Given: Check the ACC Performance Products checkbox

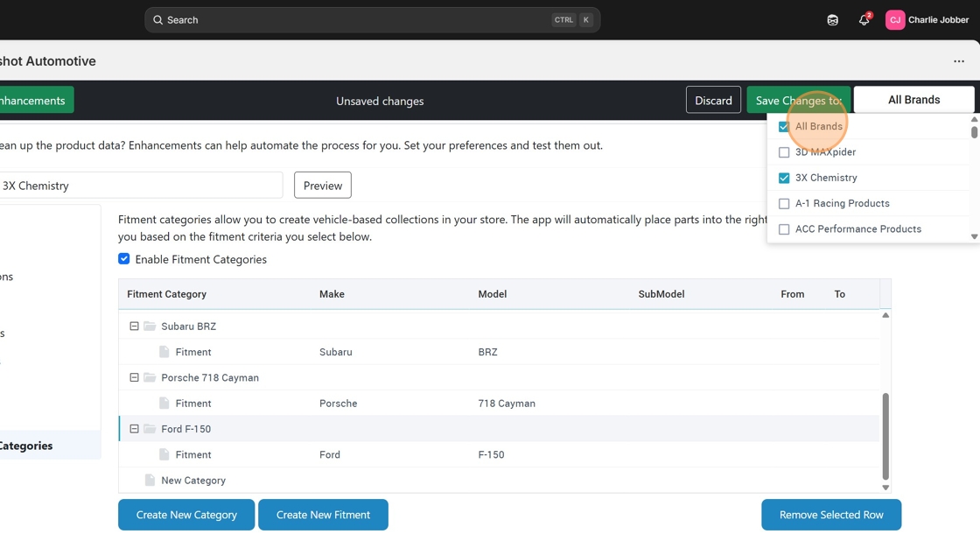Looking at the screenshot, I should (784, 229).
